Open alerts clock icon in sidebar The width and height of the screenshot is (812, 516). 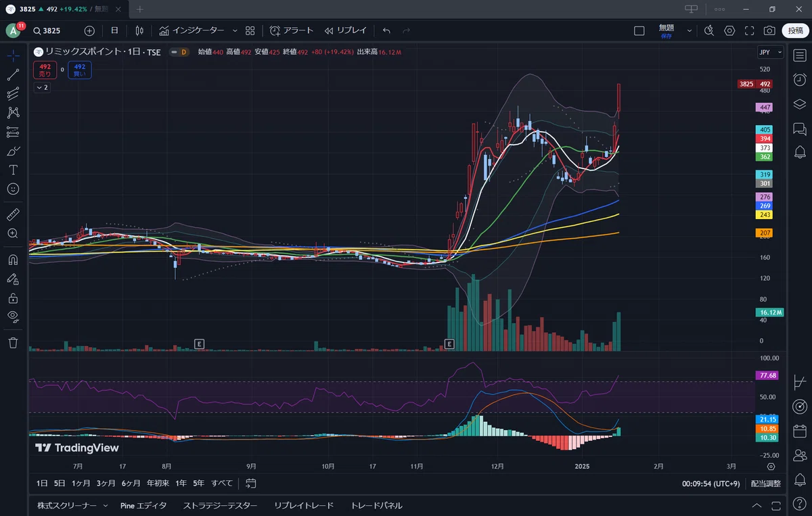pyautogui.click(x=799, y=79)
